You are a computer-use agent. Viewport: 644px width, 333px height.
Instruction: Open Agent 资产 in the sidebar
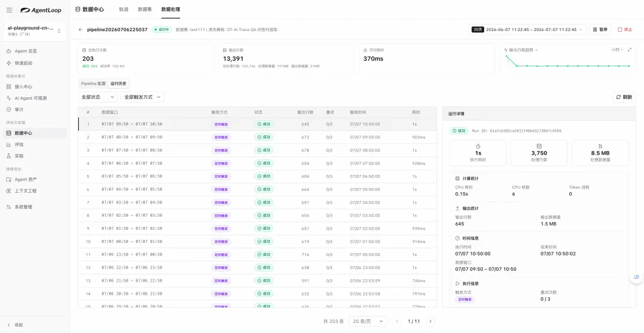[x=35, y=179]
